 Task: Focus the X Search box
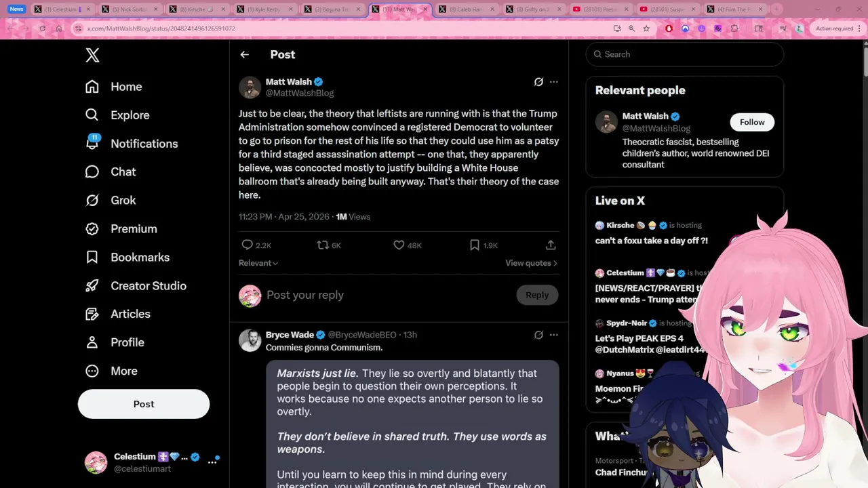tap(685, 54)
